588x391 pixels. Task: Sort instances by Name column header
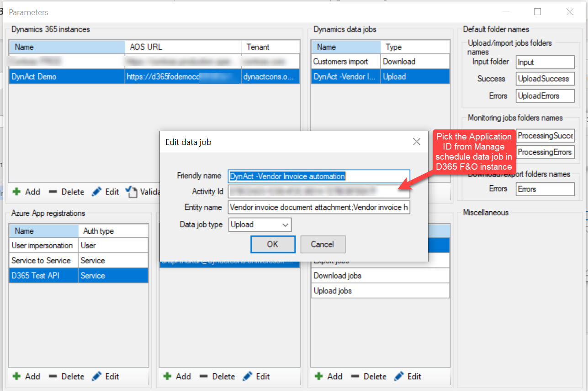tap(67, 47)
